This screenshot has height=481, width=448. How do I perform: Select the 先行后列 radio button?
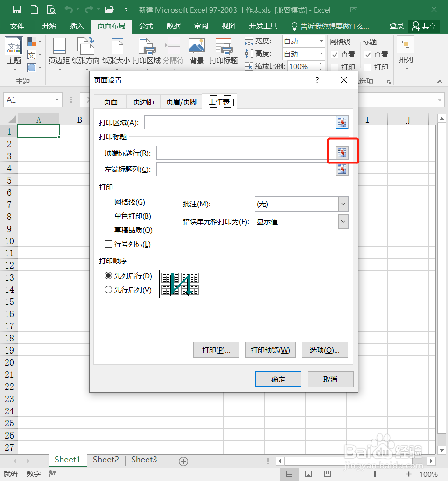(x=108, y=290)
